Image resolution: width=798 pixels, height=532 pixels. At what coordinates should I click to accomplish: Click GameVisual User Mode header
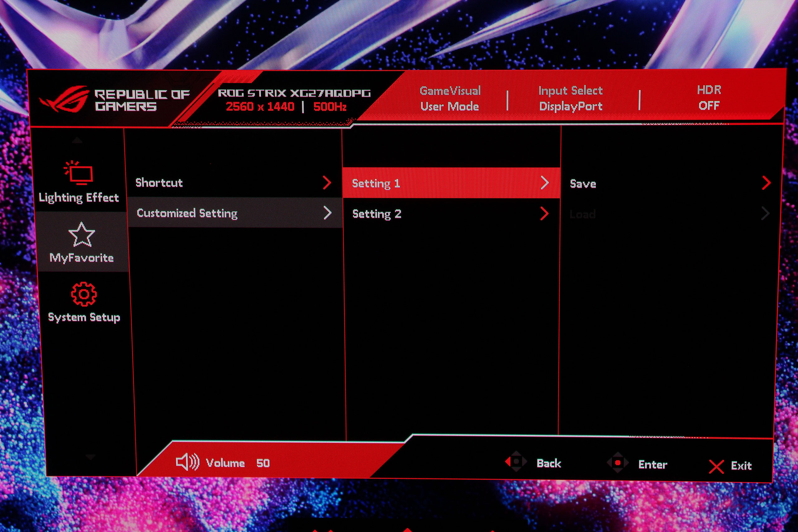pos(450,98)
